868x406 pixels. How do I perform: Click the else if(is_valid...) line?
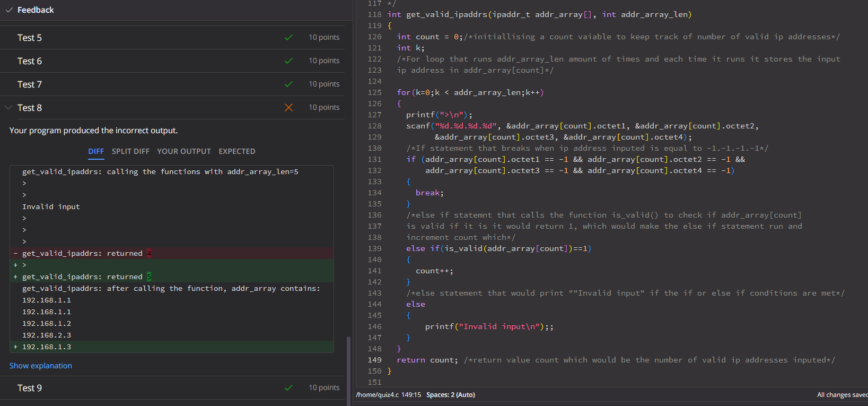click(498, 248)
